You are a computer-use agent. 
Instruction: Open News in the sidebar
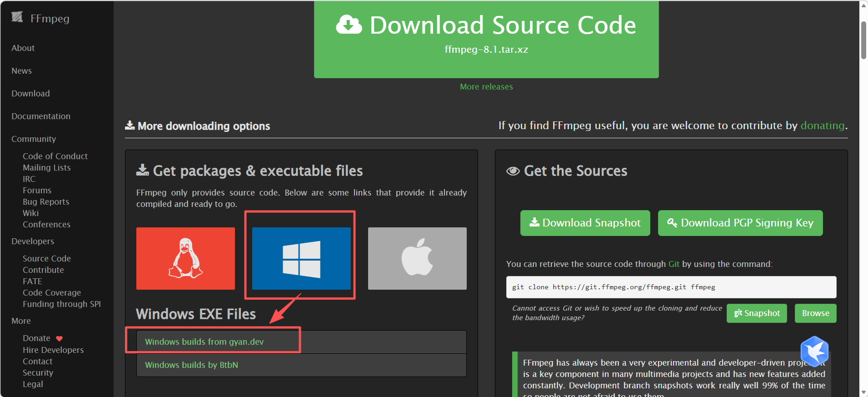pyautogui.click(x=22, y=71)
